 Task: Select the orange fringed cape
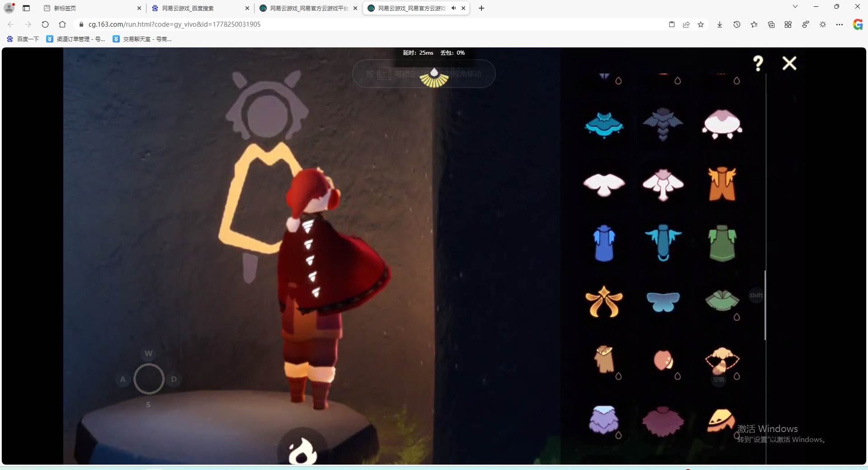(722, 183)
